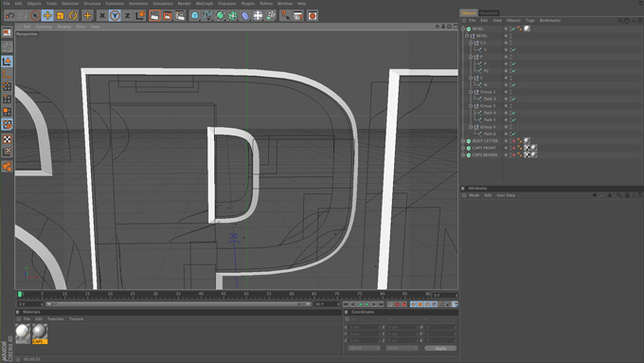Image resolution: width=644 pixels, height=363 pixels.
Task: Activate the Rotate tool
Action: coord(73,15)
